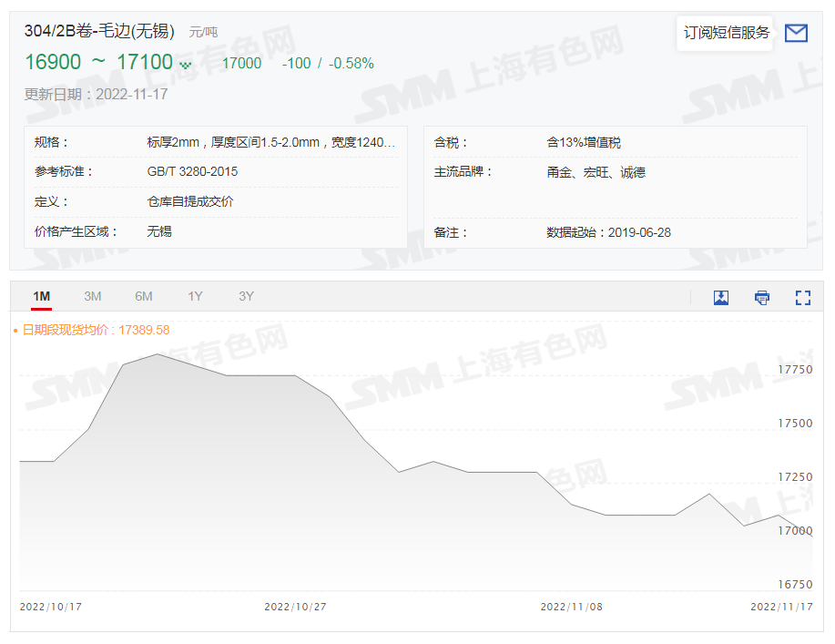Click the print chart icon
Viewport: 835px width, 644px height.
pyautogui.click(x=760, y=298)
